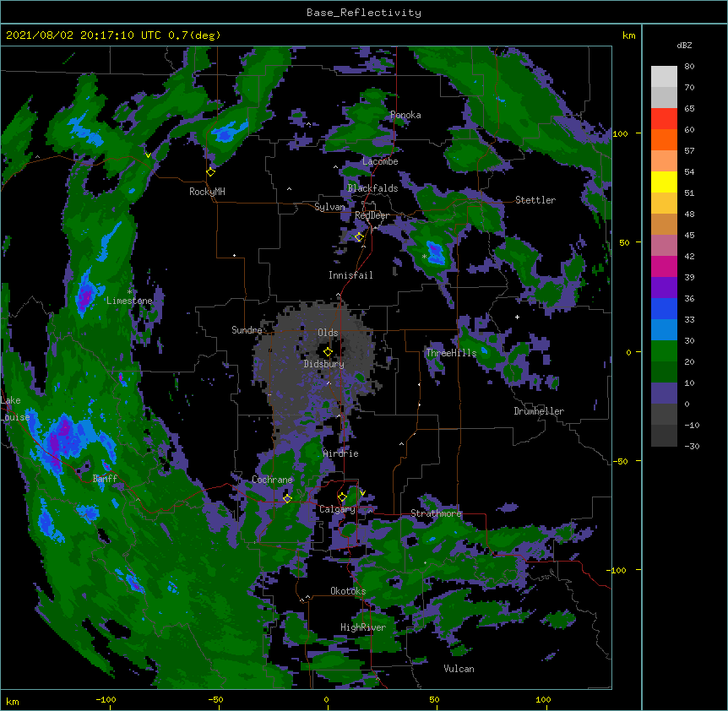Image resolution: width=728 pixels, height=711 pixels.
Task: Click the Lacombe city label
Action: click(x=380, y=161)
